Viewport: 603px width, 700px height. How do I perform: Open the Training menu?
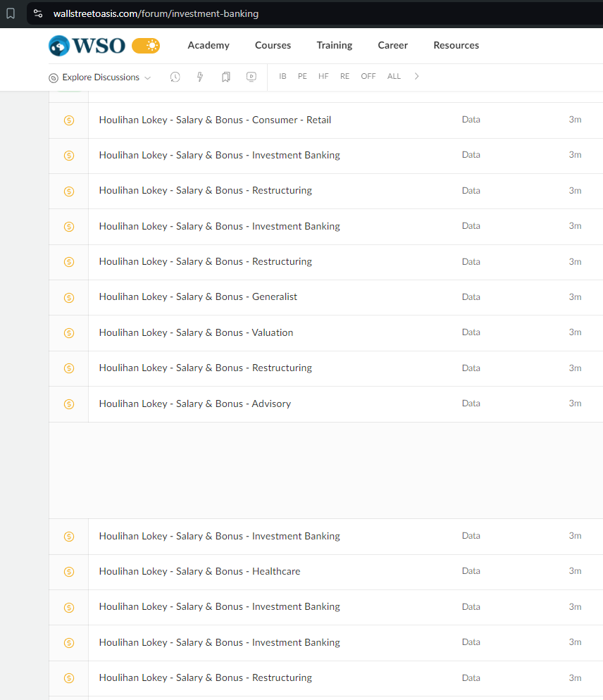click(335, 46)
